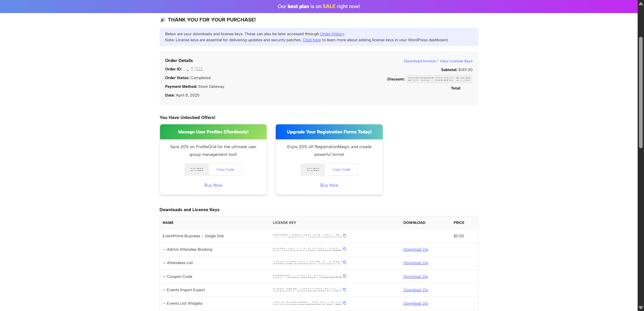Copy the EventPrime Business license key

point(344,236)
